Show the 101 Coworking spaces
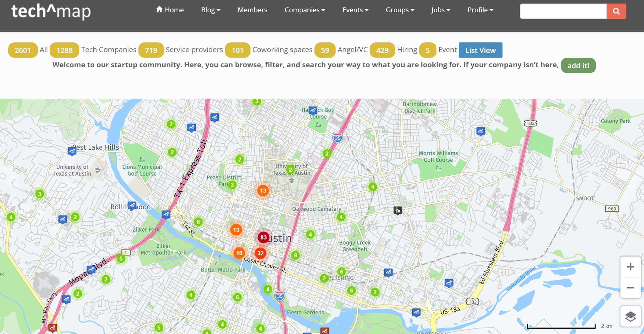Viewport: 644px width, 334px height. coord(237,50)
